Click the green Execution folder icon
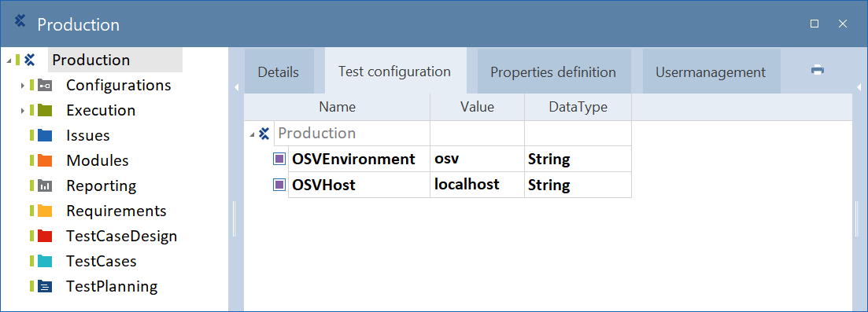 click(45, 110)
